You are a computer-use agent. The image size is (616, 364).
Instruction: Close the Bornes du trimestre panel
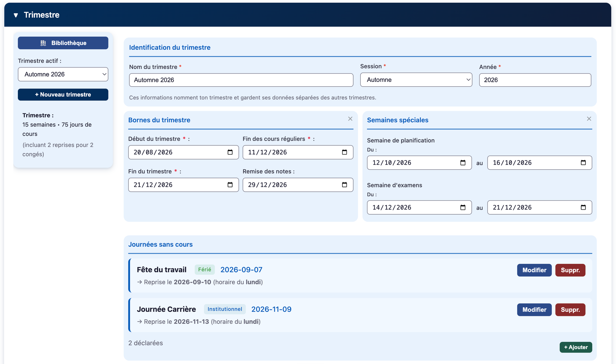click(x=350, y=119)
